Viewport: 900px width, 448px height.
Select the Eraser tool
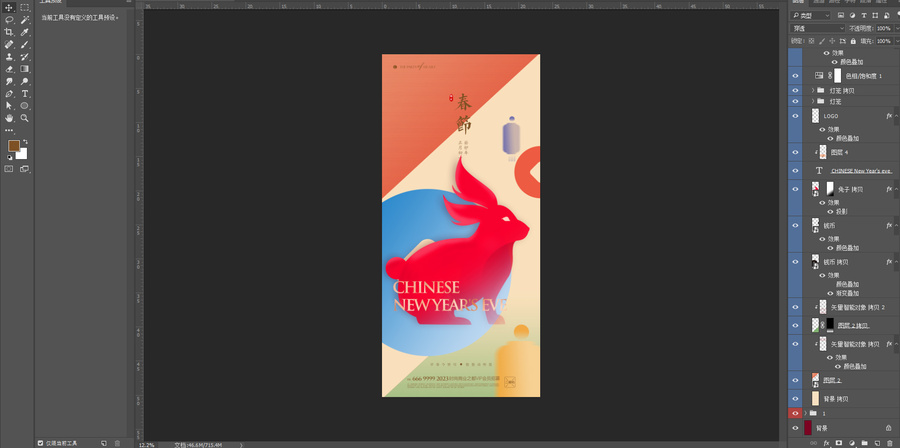tap(9, 69)
